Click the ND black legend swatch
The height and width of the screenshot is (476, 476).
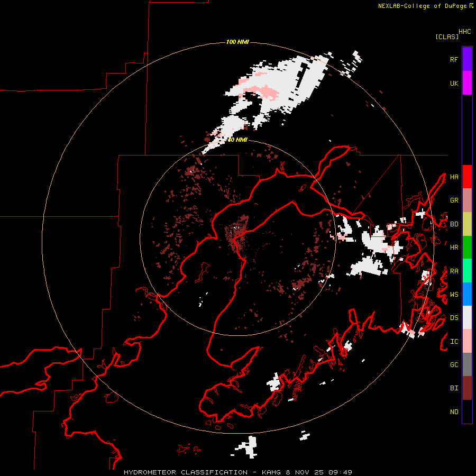467,411
